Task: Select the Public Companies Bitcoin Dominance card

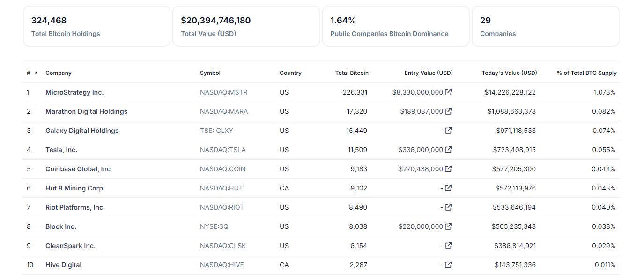Action: pos(396,26)
